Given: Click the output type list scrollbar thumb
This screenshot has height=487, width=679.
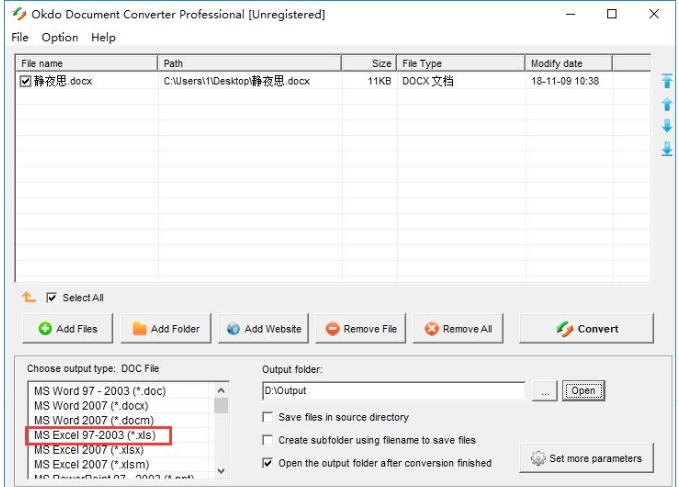Looking at the screenshot, I should pyautogui.click(x=221, y=406).
